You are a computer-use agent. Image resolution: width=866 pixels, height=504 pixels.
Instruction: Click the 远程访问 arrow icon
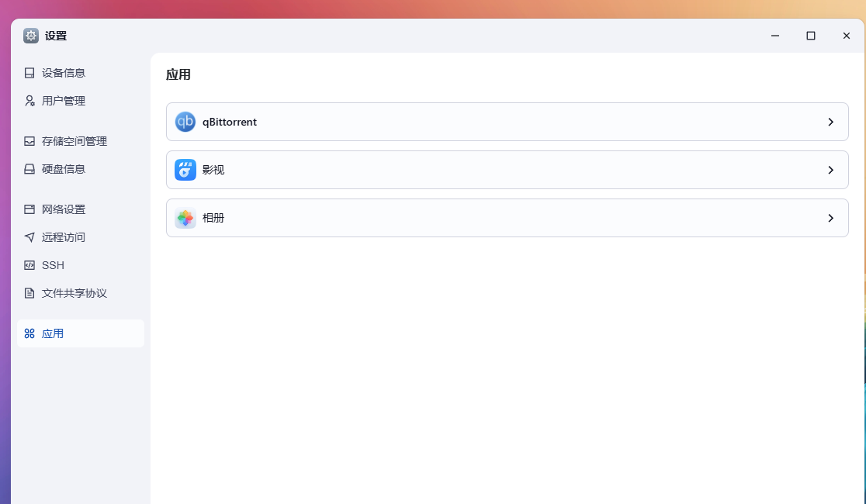coord(29,237)
